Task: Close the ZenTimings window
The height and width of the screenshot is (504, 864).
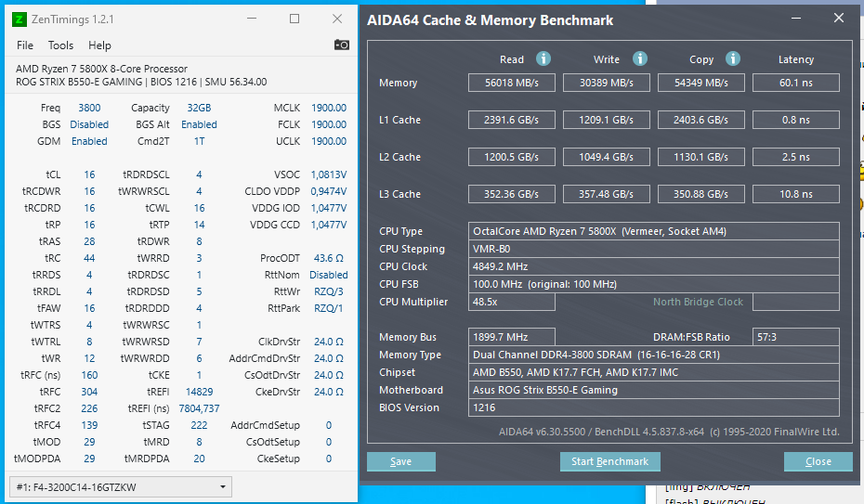Action: pos(337,19)
